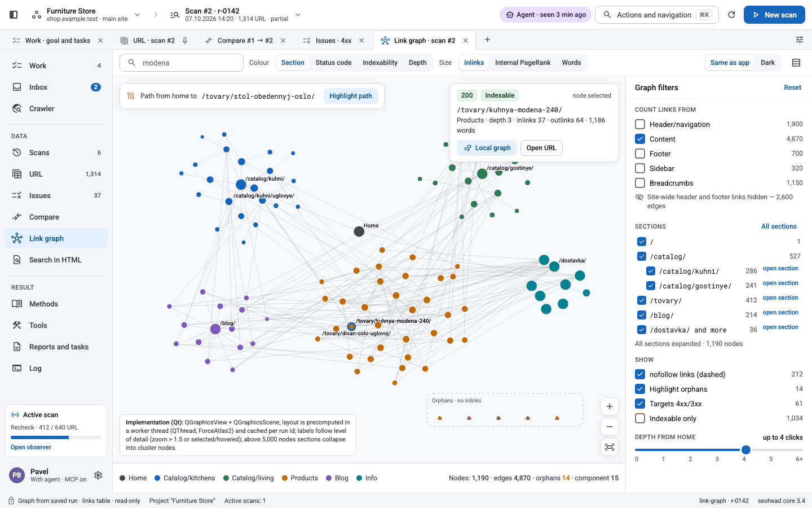
Task: Open the /catalog/kuhni/ section link
Action: pos(780,269)
